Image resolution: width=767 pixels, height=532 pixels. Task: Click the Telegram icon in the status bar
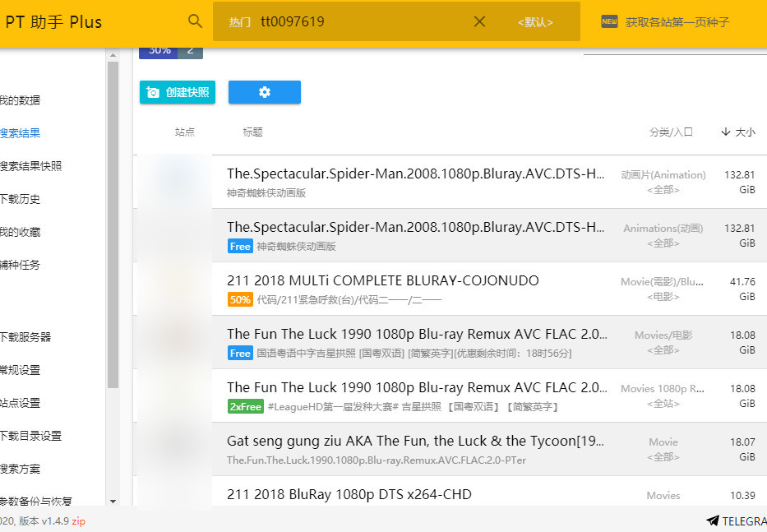coord(714,520)
